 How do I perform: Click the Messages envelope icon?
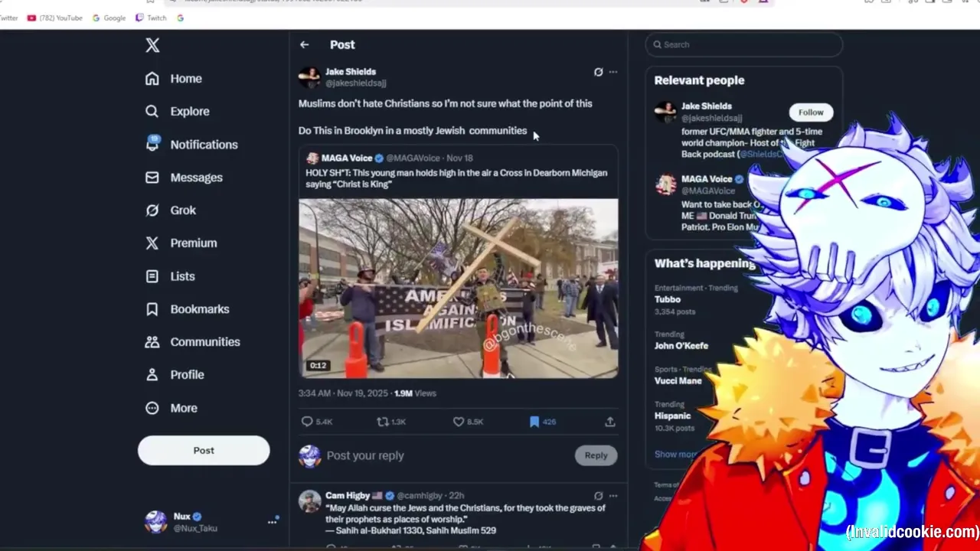(152, 178)
